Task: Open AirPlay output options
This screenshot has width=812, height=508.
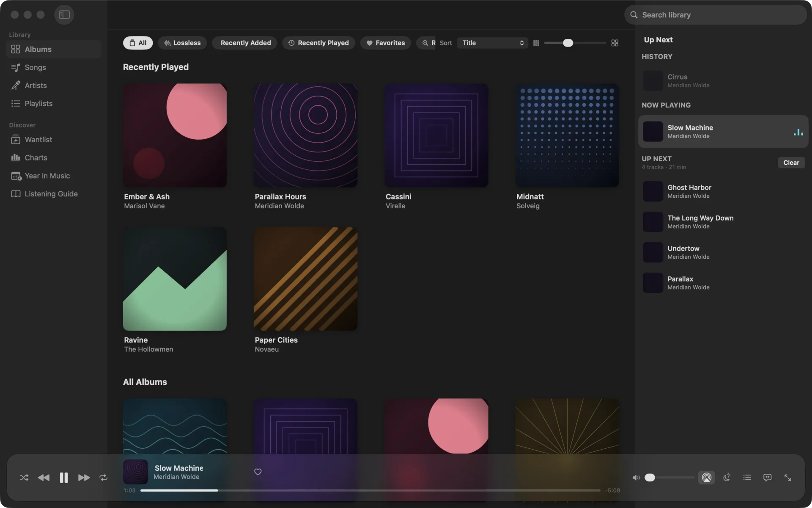Action: pos(706,478)
